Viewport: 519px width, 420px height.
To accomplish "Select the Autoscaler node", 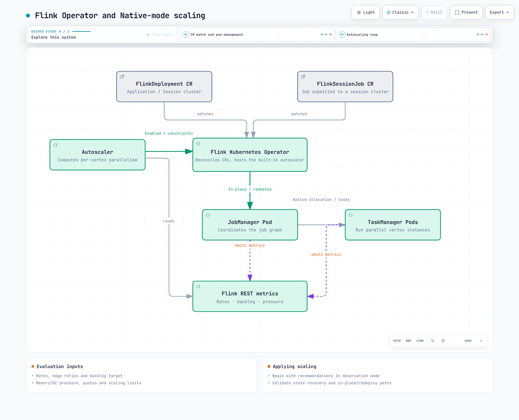I will click(x=97, y=155).
